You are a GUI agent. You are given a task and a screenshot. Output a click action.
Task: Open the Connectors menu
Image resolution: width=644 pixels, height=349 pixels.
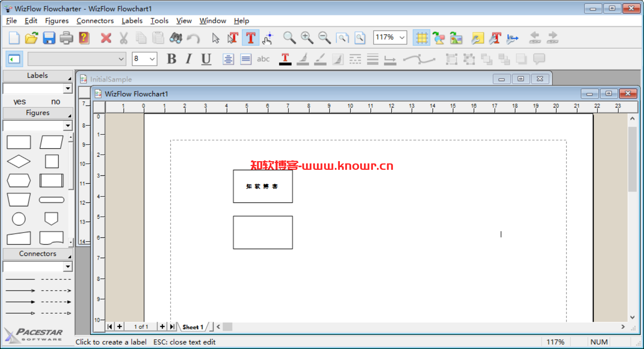[95, 21]
